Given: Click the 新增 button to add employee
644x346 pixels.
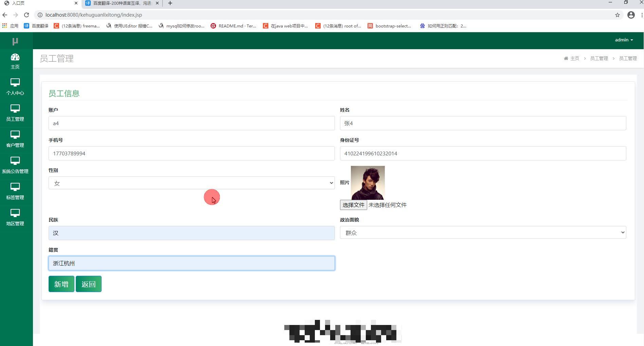Looking at the screenshot, I should point(61,284).
